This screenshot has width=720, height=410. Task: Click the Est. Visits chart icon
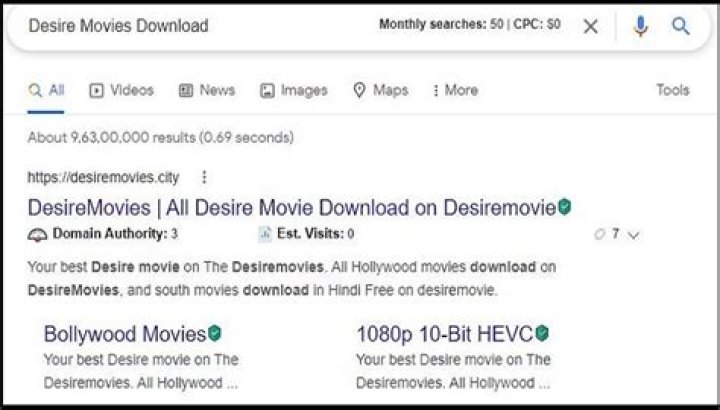[265, 235]
